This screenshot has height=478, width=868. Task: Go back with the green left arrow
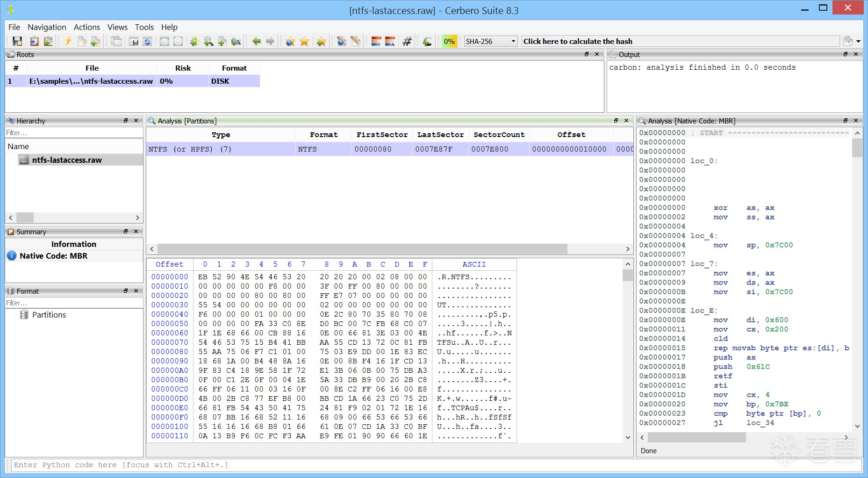pos(256,41)
